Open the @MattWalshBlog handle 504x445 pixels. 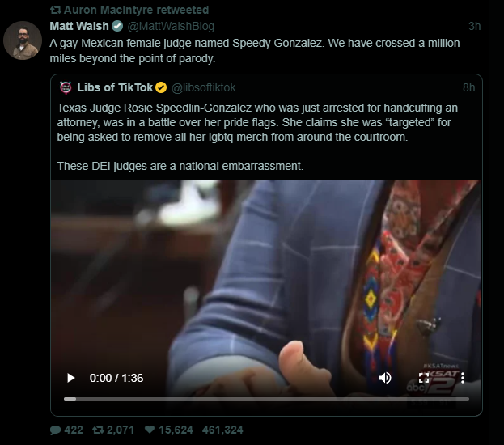pos(171,26)
